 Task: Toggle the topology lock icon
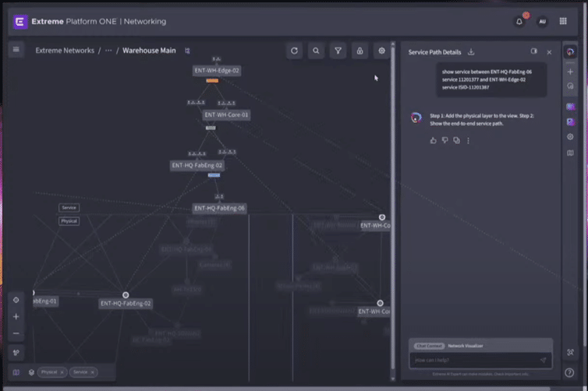[360, 51]
